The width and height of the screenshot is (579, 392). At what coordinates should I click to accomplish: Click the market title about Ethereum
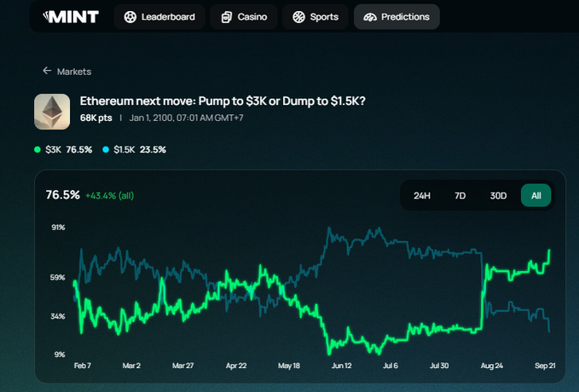tap(223, 101)
